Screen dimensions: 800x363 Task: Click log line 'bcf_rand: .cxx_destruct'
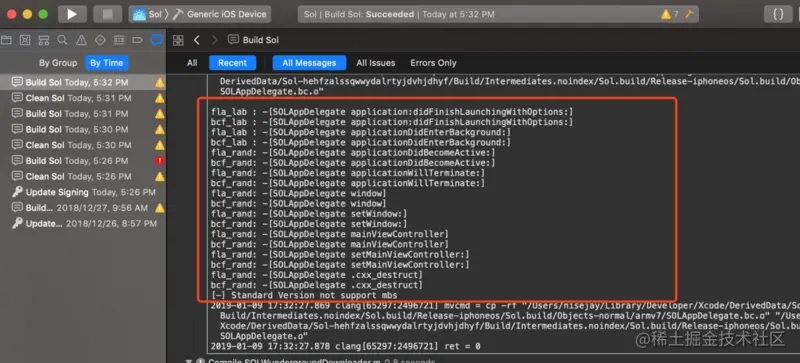317,285
